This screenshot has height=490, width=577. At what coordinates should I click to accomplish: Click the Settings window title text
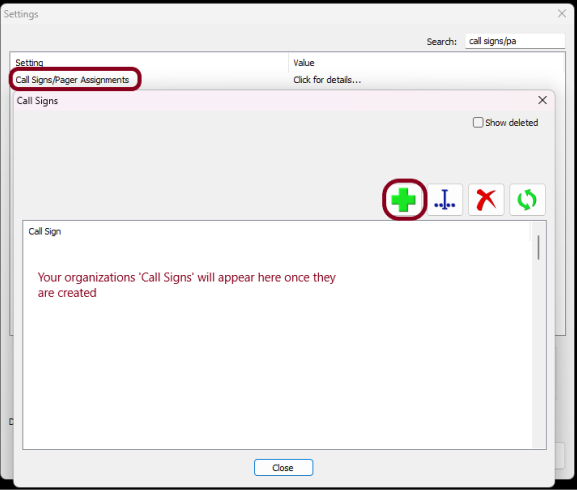(21, 14)
